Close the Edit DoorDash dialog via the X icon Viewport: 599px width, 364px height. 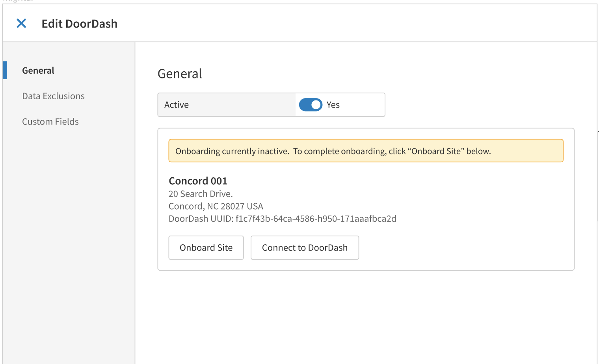21,24
